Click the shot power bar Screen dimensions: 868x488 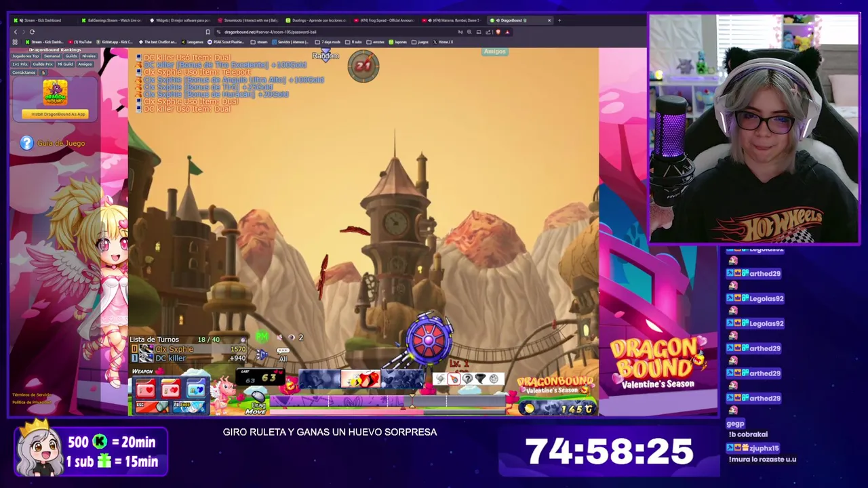click(x=389, y=401)
